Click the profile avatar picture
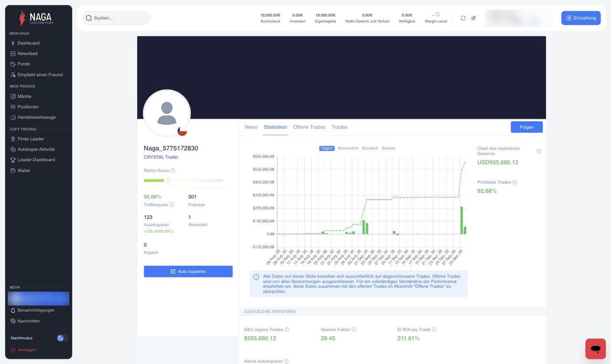The image size is (611, 364). click(x=167, y=113)
